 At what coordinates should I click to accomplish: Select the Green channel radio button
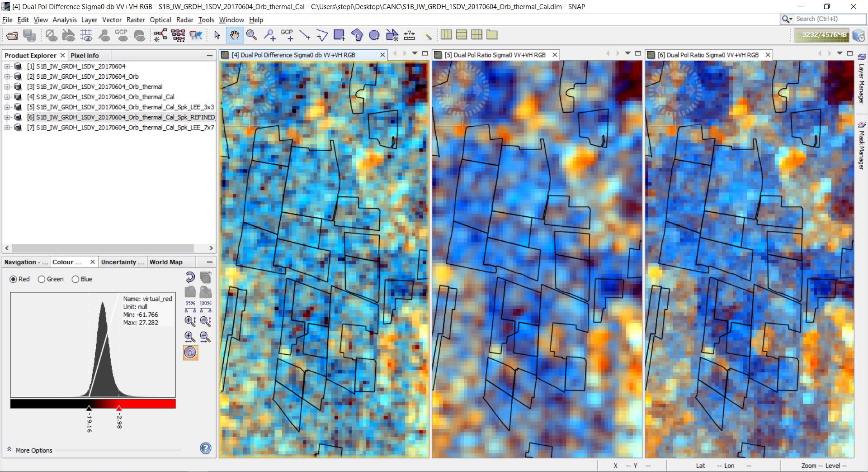(42, 279)
